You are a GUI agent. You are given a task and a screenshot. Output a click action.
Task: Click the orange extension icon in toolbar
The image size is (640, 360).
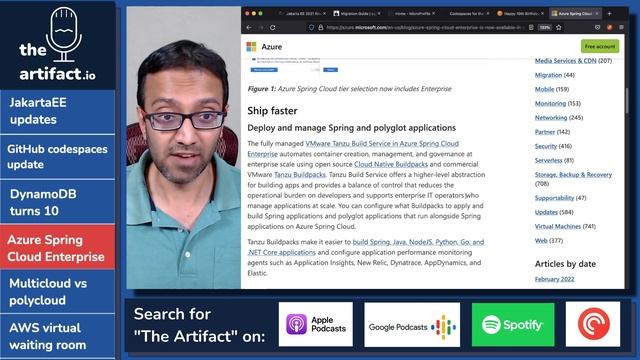[609, 27]
